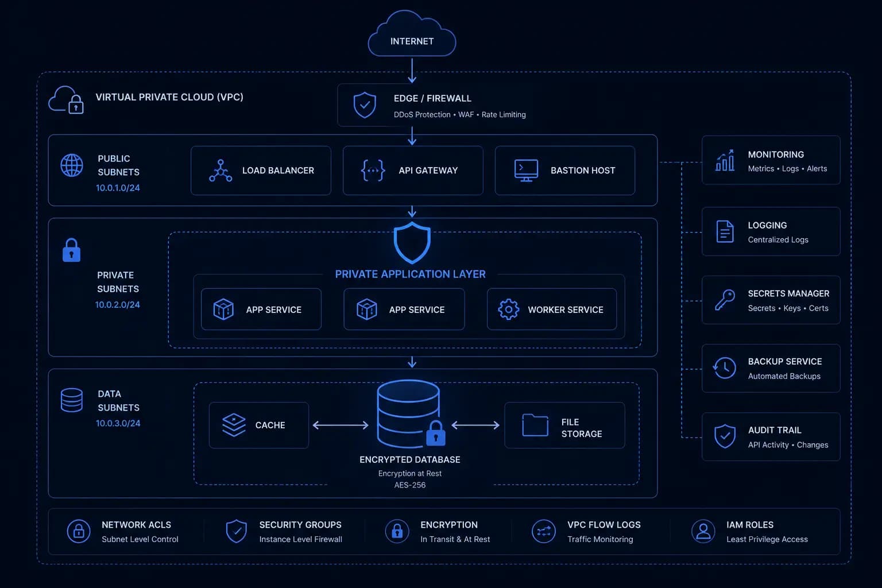Click the Monitoring title text
Screen dimensions: 882x588
776,154
